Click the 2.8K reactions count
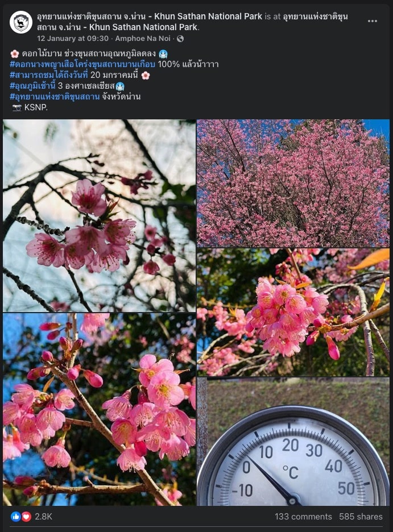The height and width of the screenshot is (532, 393). point(43,517)
